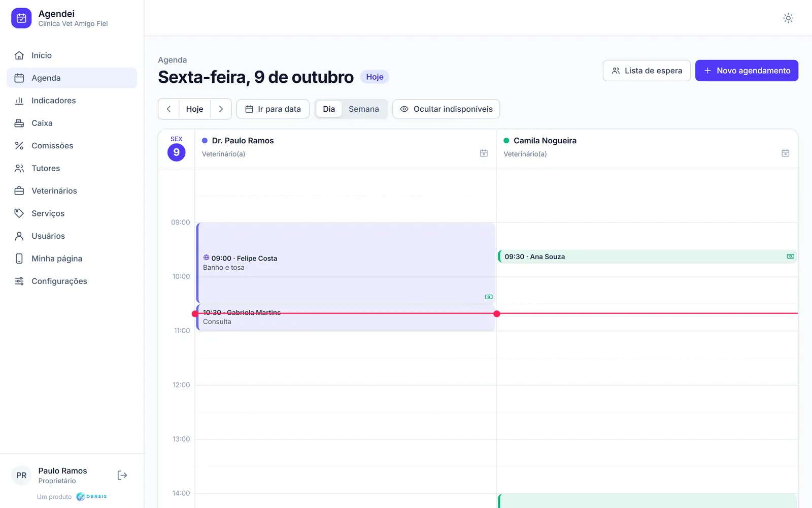Open Tutores list
Image resolution: width=812 pixels, height=508 pixels.
[72, 168]
